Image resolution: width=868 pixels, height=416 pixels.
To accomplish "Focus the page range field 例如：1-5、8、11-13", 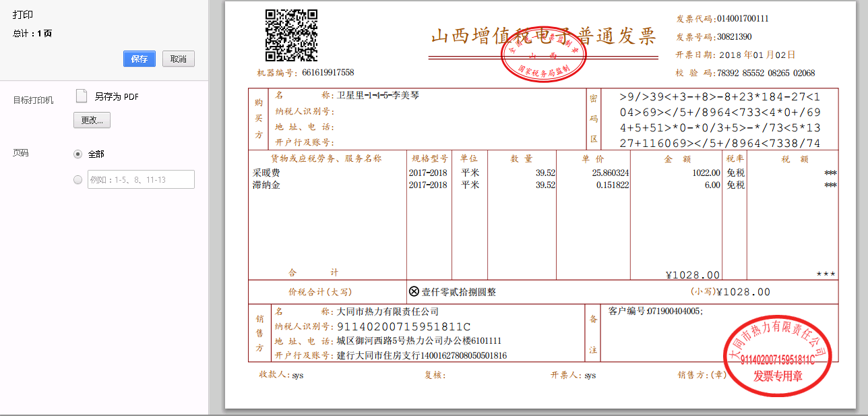I will (141, 179).
